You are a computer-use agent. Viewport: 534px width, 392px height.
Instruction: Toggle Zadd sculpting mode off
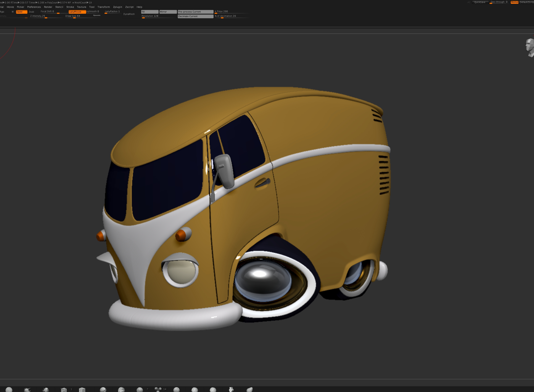point(21,12)
